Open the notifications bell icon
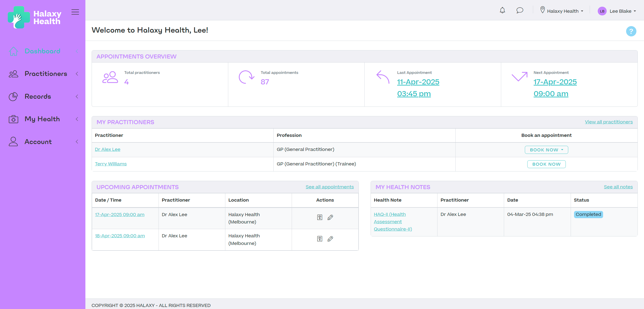 pyautogui.click(x=502, y=10)
